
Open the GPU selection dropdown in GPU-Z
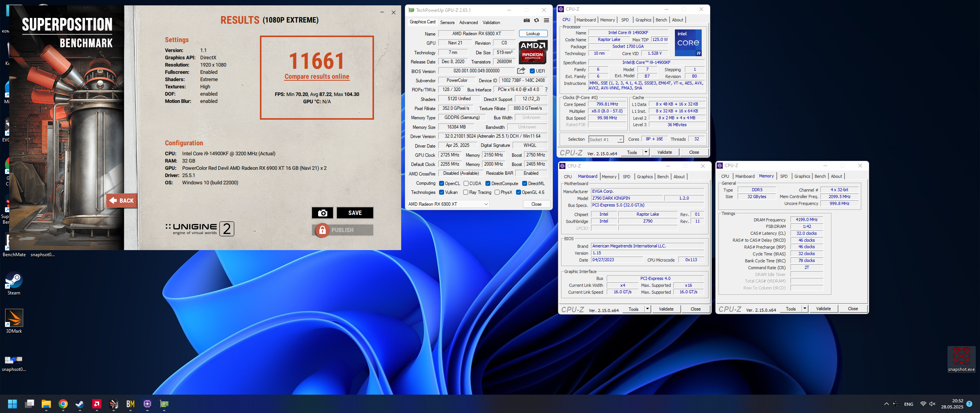point(448,204)
